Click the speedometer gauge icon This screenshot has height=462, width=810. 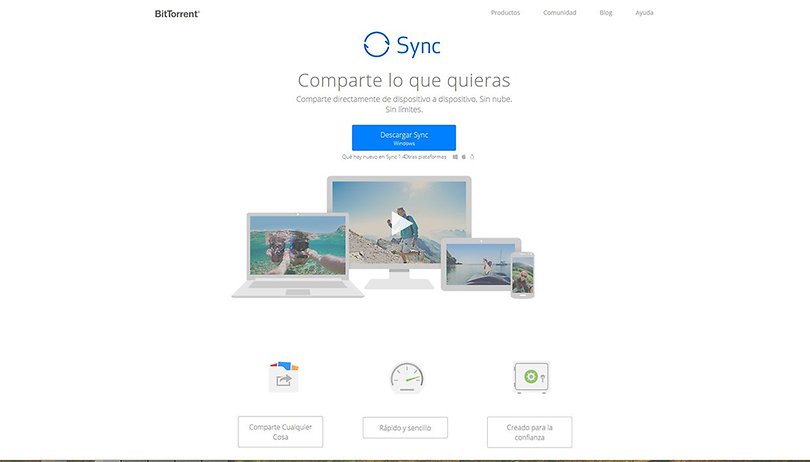[407, 378]
